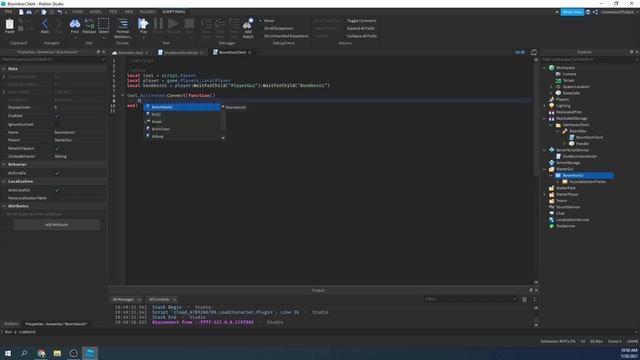Image resolution: width=640 pixels, height=360 pixels.
Task: Open the Windows Start menu
Action: pyautogui.click(x=8, y=353)
